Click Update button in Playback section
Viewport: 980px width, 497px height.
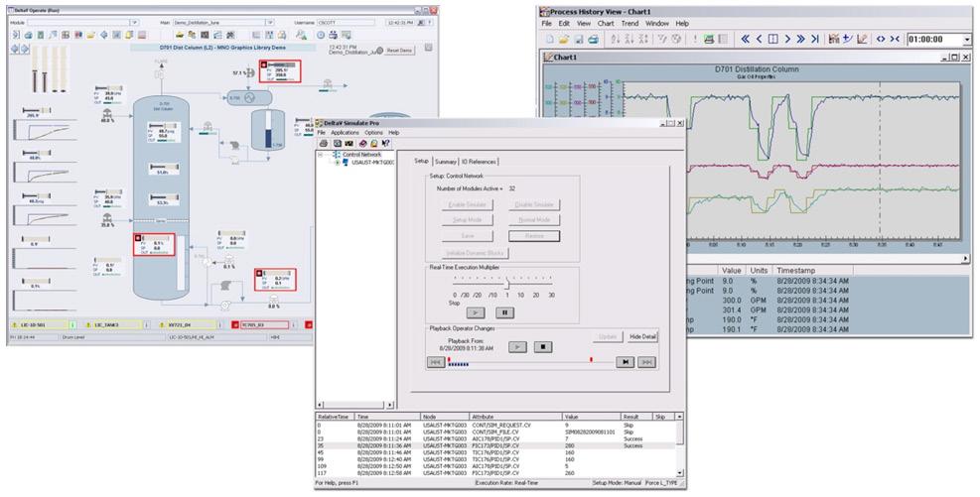[x=608, y=336]
